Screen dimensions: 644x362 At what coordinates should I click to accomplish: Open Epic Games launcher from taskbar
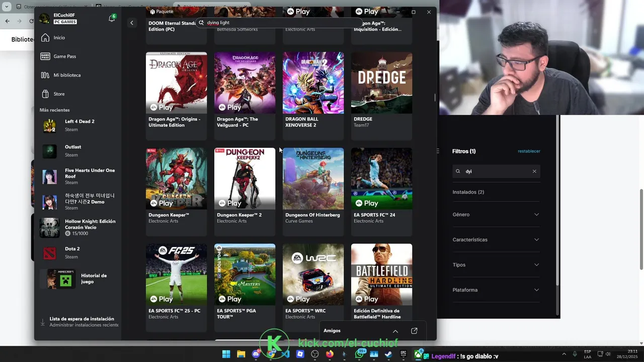(404, 354)
